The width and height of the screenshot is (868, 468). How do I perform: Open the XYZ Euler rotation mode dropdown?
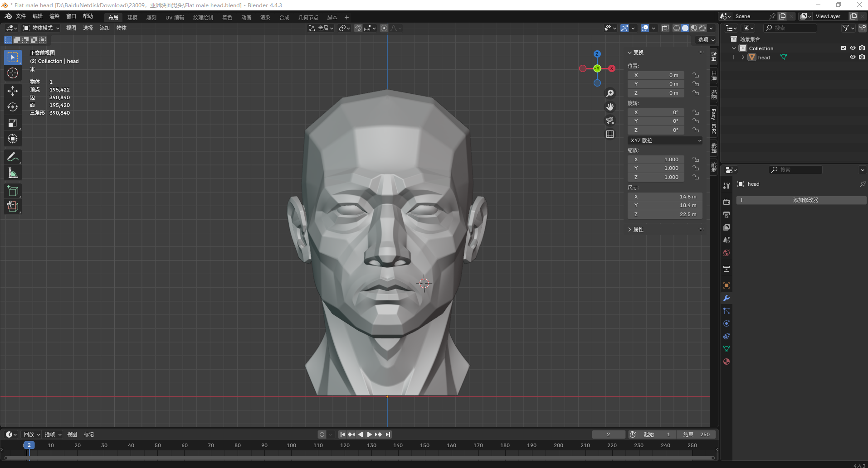[665, 140]
